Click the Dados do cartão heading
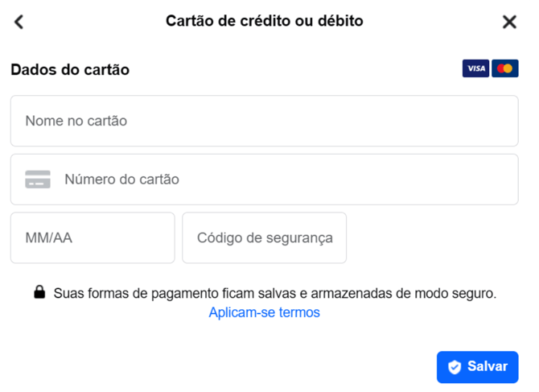This screenshot has width=539, height=392. coord(70,70)
